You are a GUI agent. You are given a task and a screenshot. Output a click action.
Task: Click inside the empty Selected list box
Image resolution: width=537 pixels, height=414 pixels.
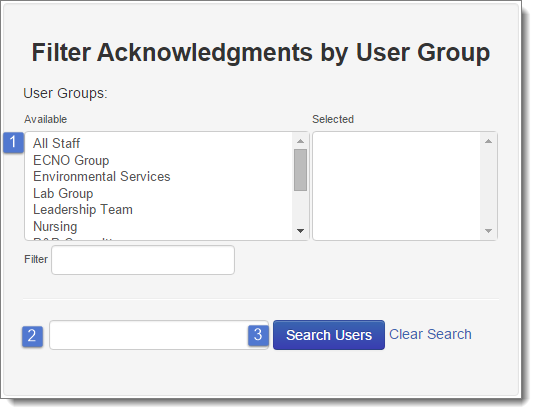[x=397, y=186]
